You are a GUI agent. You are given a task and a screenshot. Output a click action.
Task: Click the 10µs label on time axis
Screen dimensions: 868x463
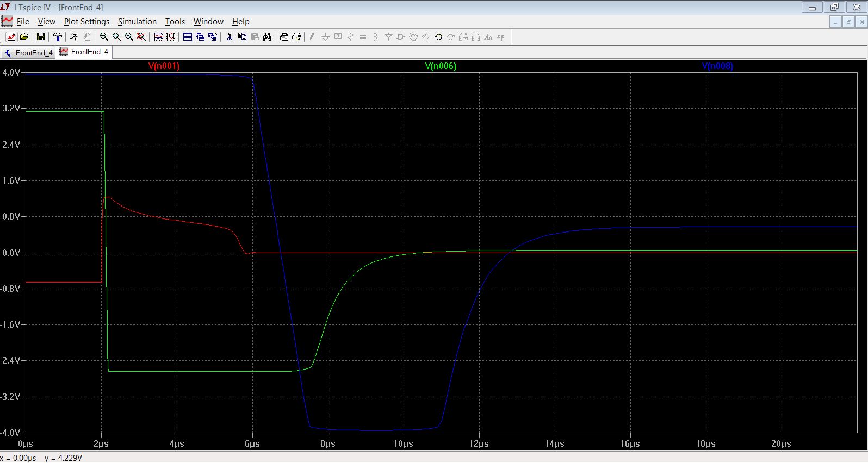tap(403, 444)
